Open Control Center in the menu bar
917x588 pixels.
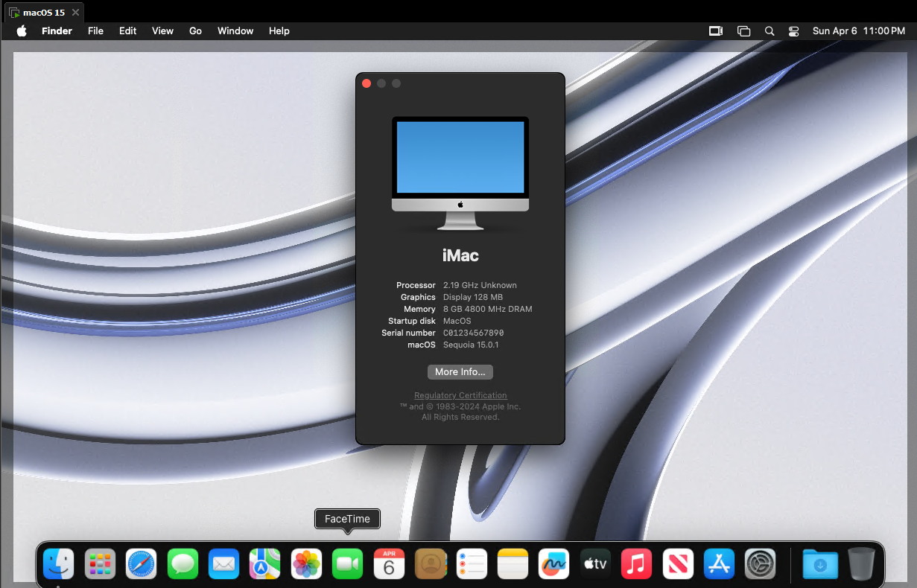pos(793,31)
